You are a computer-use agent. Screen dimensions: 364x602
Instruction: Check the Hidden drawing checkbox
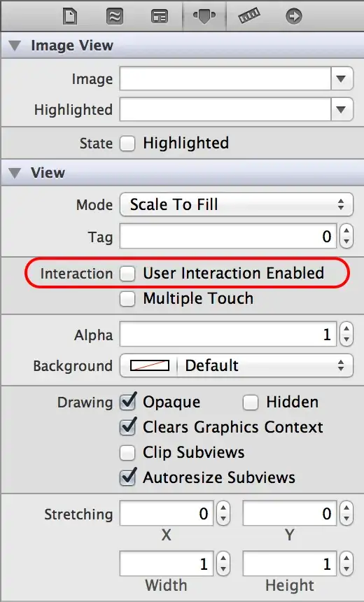pyautogui.click(x=251, y=402)
